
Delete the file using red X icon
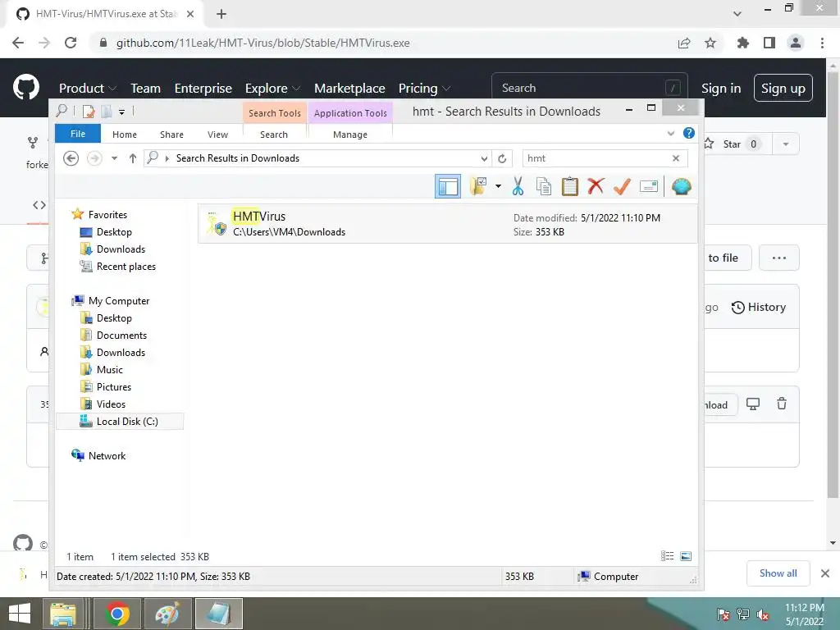[x=596, y=186]
